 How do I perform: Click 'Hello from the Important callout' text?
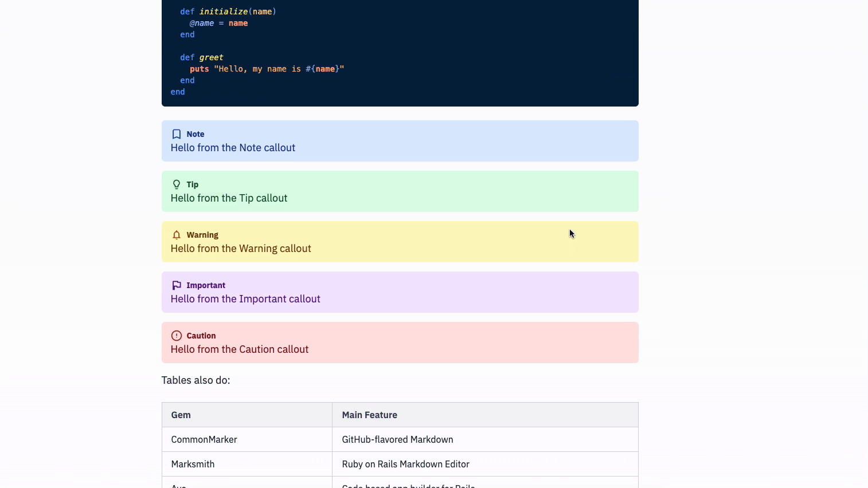click(x=245, y=299)
